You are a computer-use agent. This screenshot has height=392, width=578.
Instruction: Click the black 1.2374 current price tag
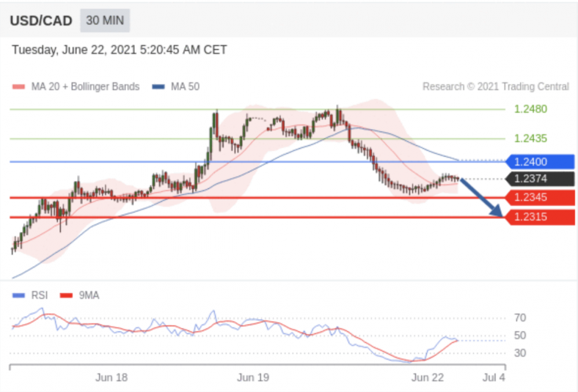point(540,179)
